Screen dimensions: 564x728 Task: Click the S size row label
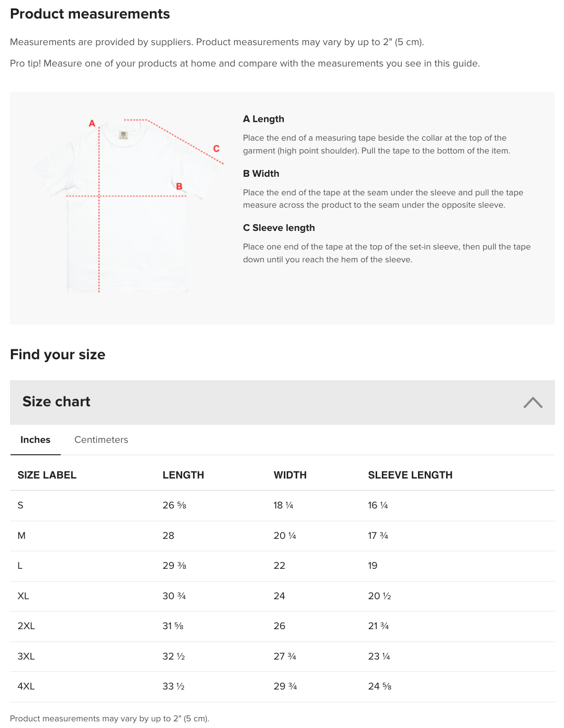click(20, 505)
